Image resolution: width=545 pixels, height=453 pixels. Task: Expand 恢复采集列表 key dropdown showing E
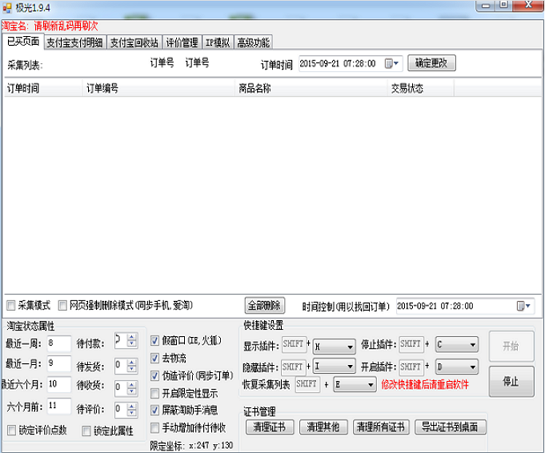point(355,385)
